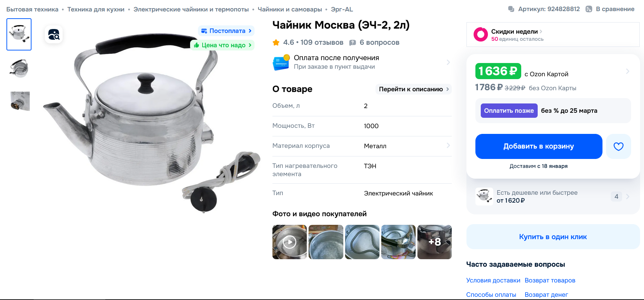The height and width of the screenshot is (300, 644).
Task: Click the visual search icon on product image
Action: tap(54, 34)
